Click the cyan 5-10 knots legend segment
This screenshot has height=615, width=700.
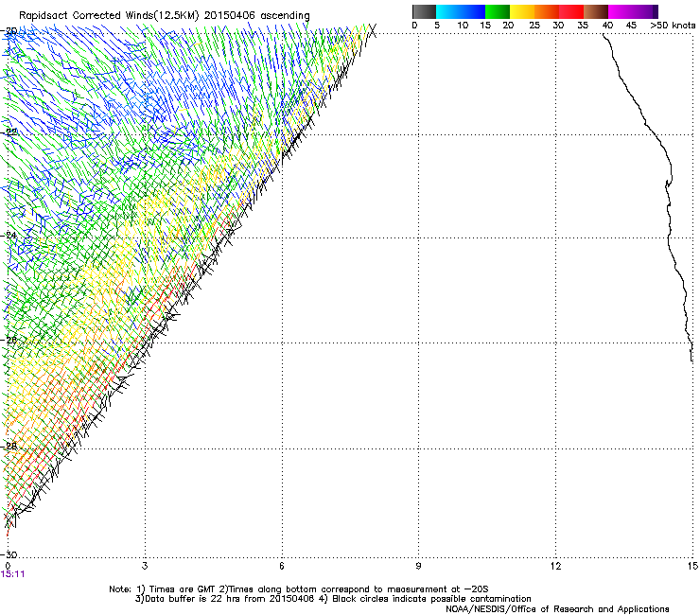(x=448, y=11)
